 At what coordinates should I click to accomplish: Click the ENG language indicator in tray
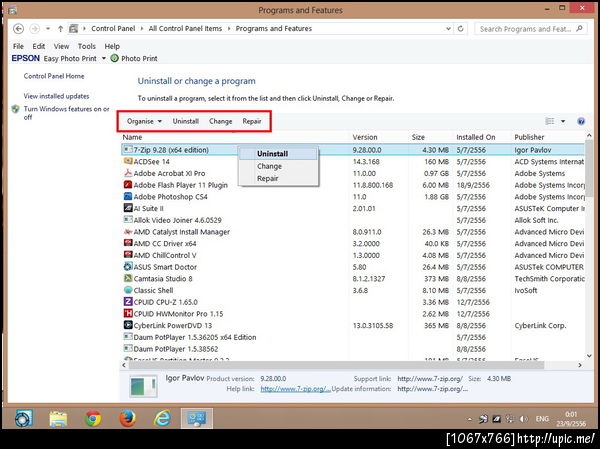tap(542, 419)
